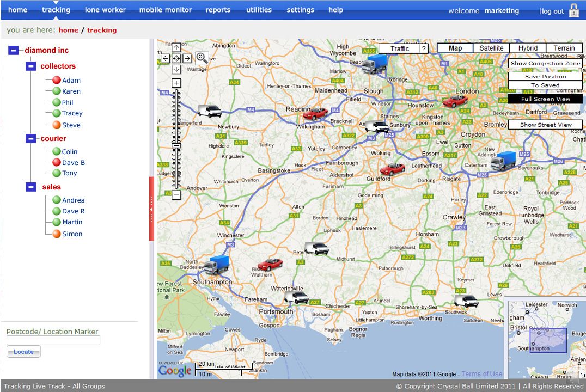Open Google's Terms of Use link

point(481,373)
